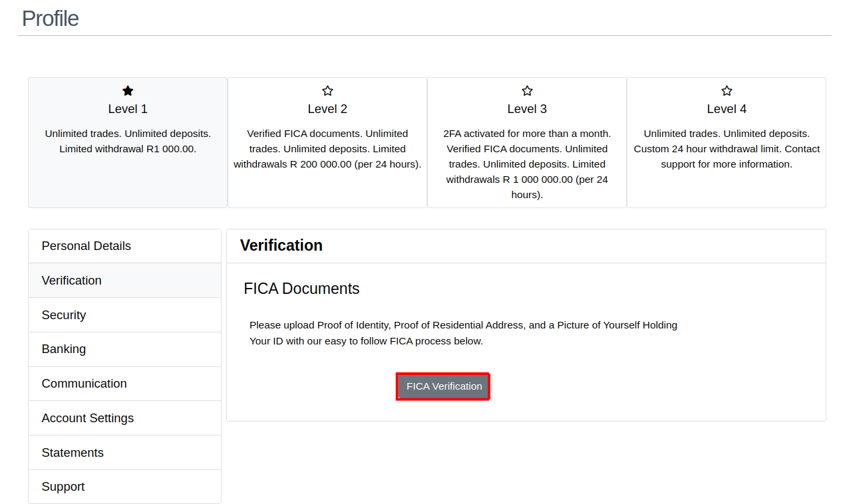Select the Verification sidebar entry
The height and width of the screenshot is (504, 851).
tap(71, 280)
